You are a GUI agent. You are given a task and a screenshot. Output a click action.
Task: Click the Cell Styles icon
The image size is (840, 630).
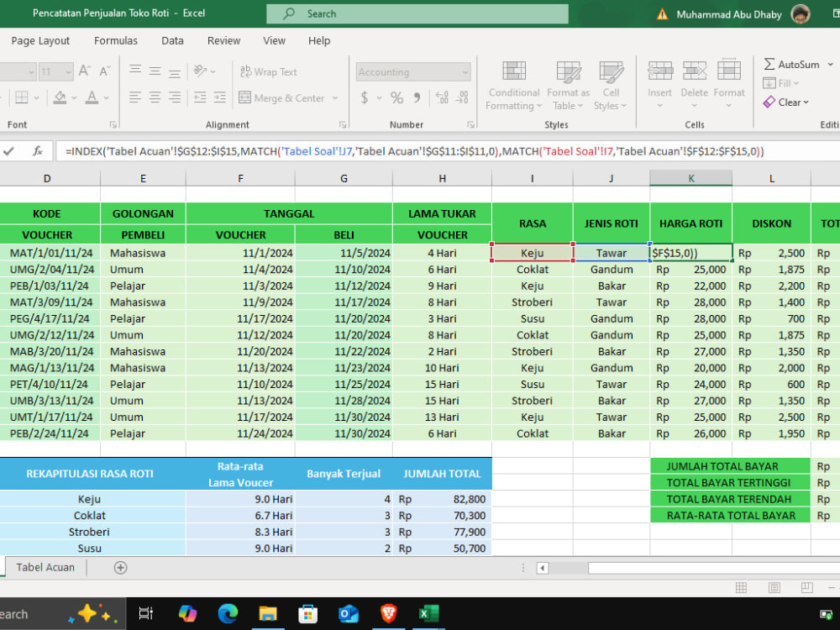610,71
